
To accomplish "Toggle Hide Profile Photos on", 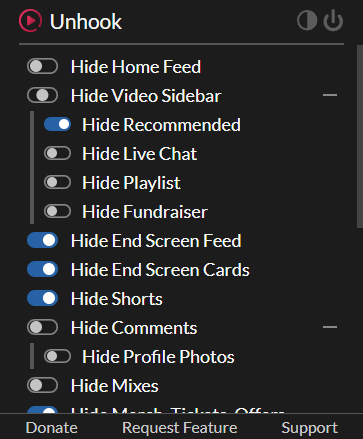I will (x=57, y=356).
